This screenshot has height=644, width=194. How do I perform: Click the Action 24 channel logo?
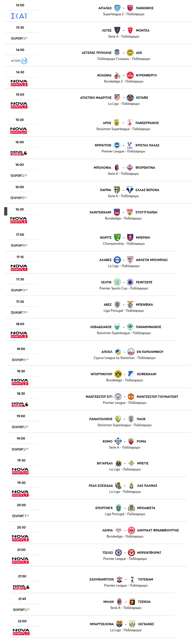[19, 61]
